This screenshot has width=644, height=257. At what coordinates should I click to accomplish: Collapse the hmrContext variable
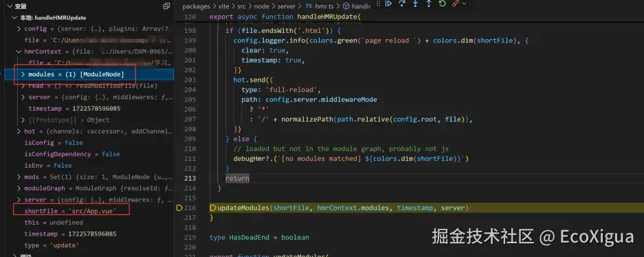tap(19, 52)
